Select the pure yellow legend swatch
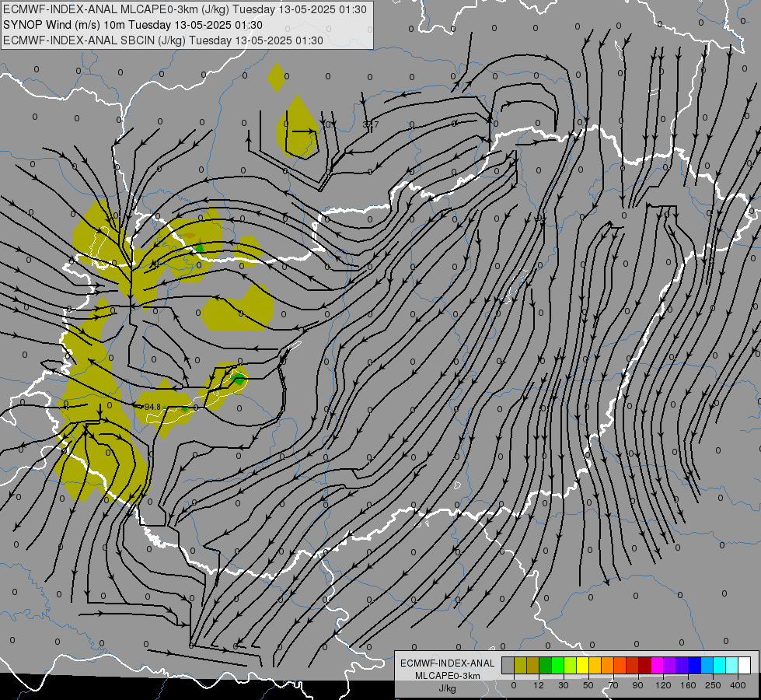Image resolution: width=761 pixels, height=700 pixels. pyautogui.click(x=582, y=665)
